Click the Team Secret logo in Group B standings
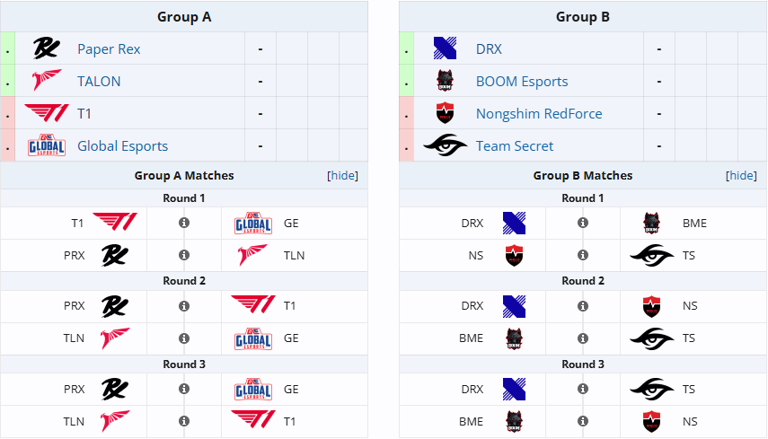The image size is (768, 439). 445,146
